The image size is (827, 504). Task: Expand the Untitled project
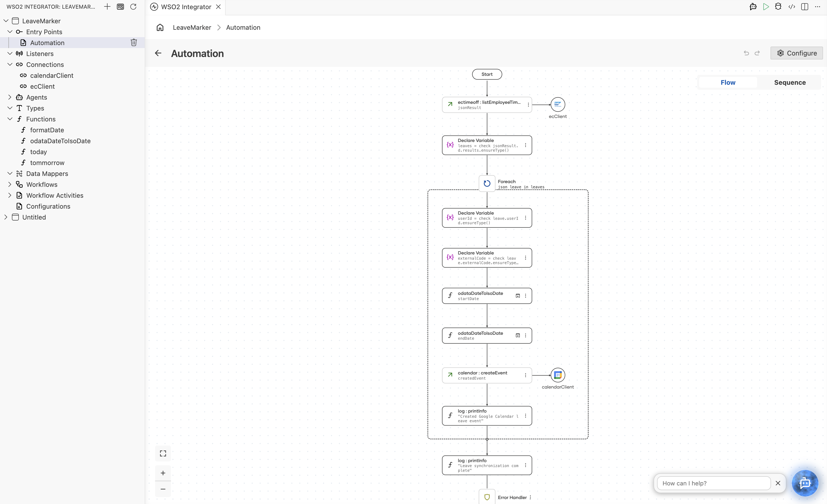6,217
